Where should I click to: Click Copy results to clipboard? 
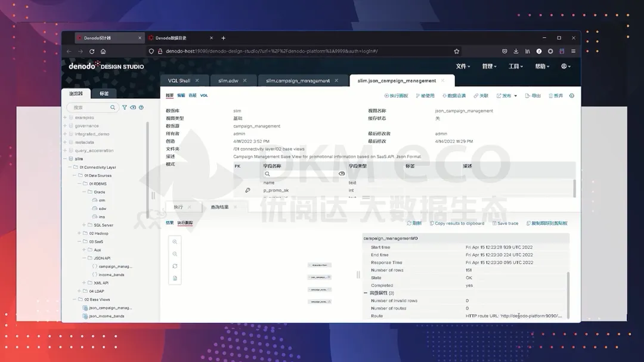(x=456, y=223)
